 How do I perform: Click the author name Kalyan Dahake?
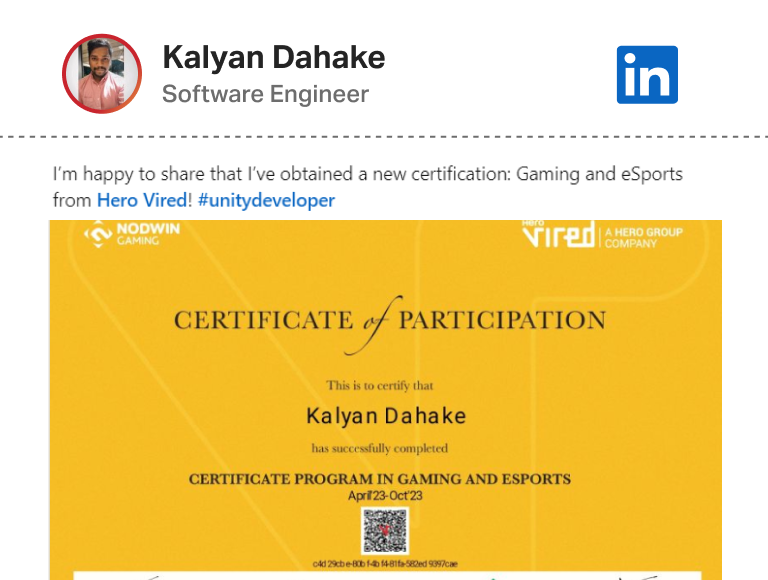(273, 58)
